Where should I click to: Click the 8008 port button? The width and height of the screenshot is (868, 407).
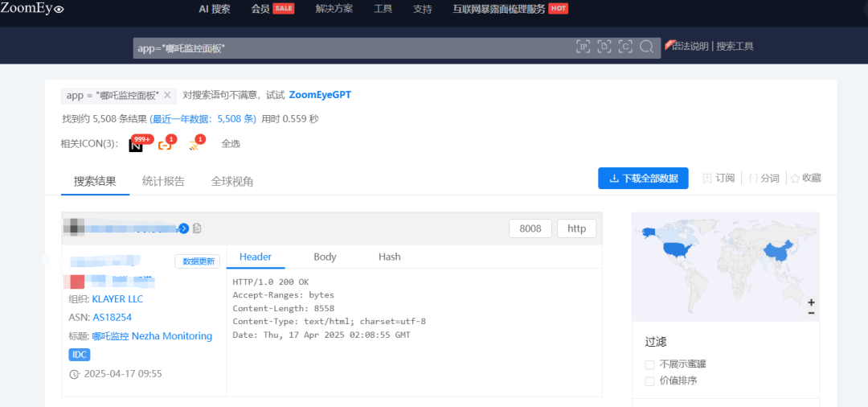530,228
